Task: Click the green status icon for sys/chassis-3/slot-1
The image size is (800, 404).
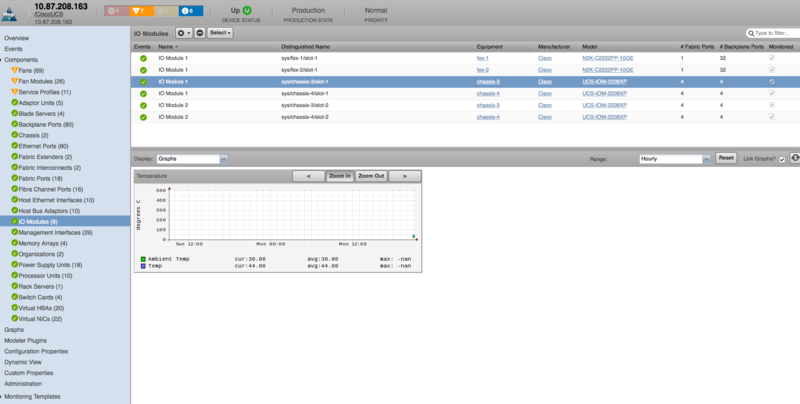Action: point(143,82)
